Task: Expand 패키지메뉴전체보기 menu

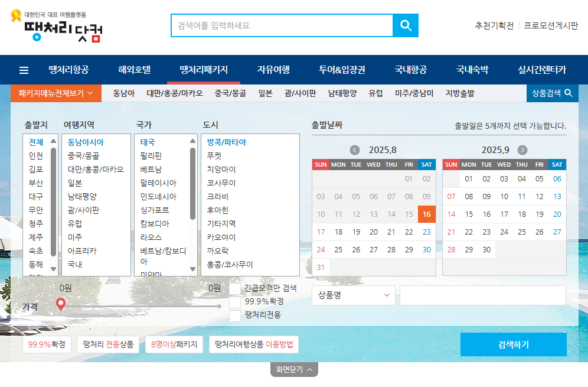Action: tap(56, 93)
